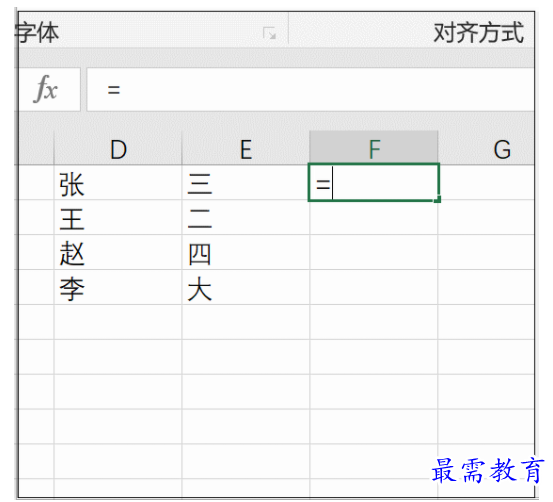Click the fill handle of the active cell
Viewport: 553px width, 502px height.
tap(438, 200)
